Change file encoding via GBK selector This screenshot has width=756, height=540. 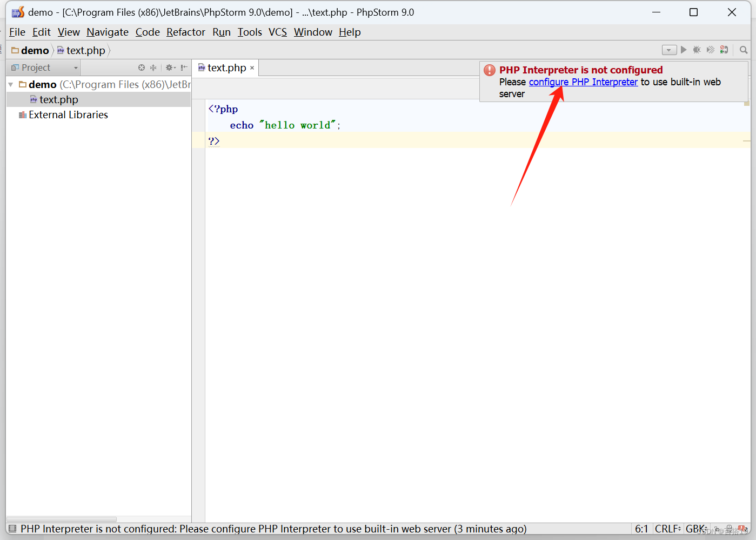point(696,529)
